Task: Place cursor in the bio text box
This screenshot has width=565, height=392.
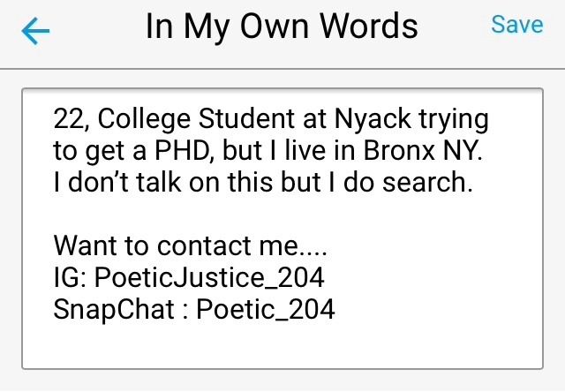Action: tap(282, 229)
